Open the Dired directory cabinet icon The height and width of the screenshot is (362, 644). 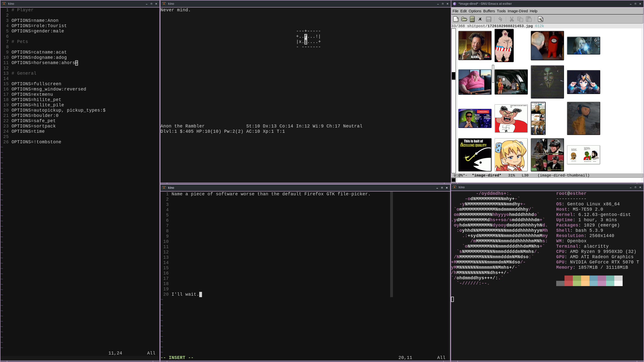472,19
